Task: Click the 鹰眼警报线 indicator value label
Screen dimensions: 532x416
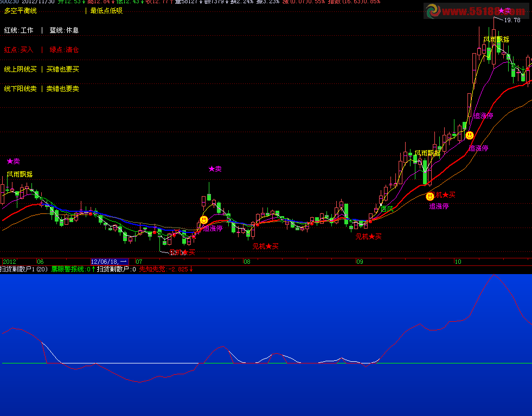Action: tap(70, 269)
